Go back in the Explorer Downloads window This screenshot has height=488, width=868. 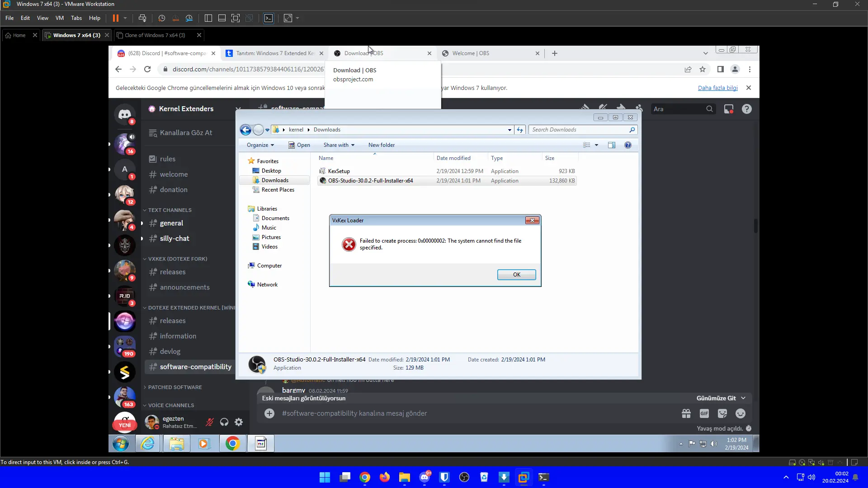245,130
